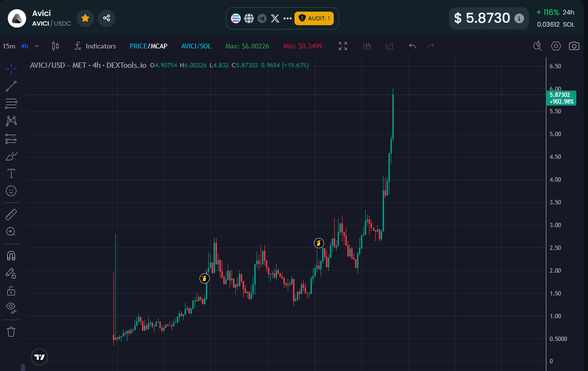Select the trend line tool
Image resolution: width=588 pixels, height=371 pixels.
point(11,86)
